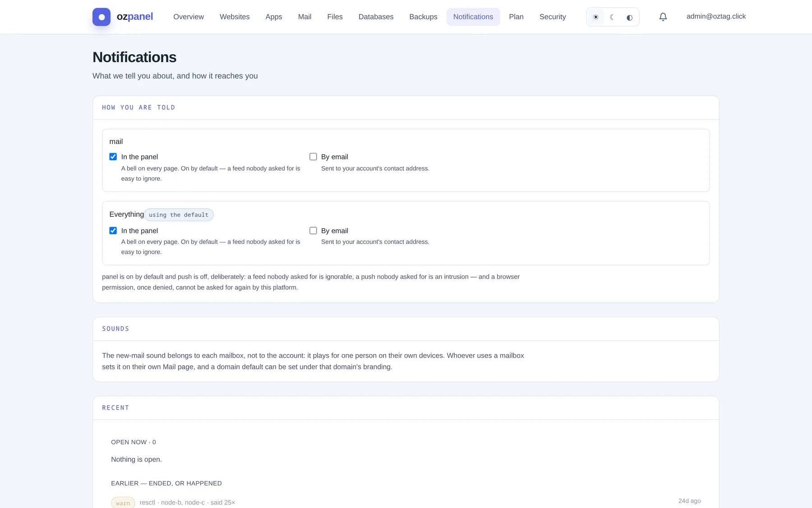Click the 'SOUNDS' section header
Screen dimensions: 812x508
[x=115, y=329]
